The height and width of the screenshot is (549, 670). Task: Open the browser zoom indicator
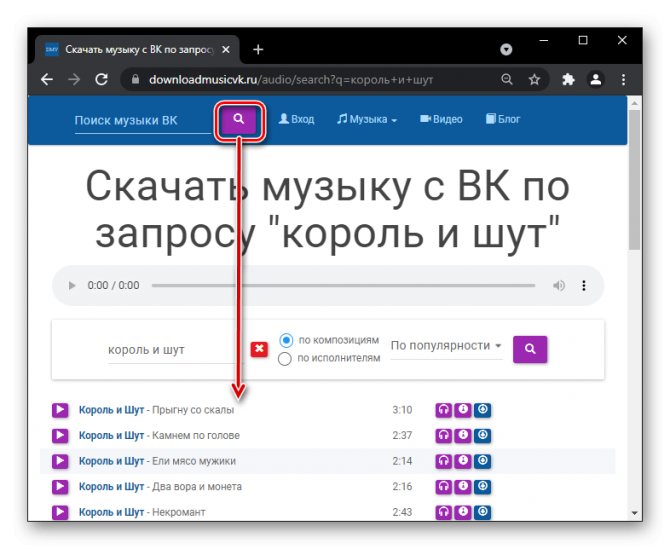(x=507, y=79)
